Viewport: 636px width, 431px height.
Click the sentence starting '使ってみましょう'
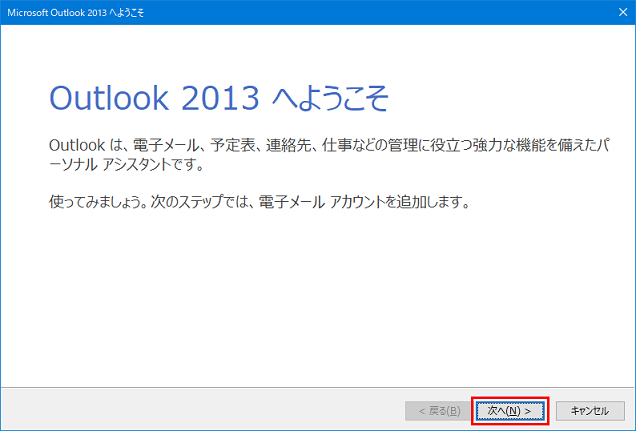[x=259, y=201]
